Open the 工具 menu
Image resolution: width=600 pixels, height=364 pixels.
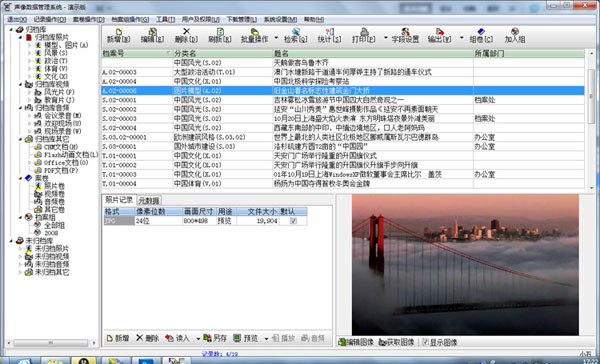click(165, 20)
